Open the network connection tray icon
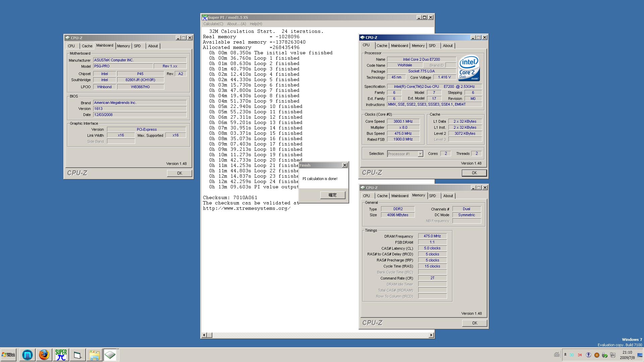 [613, 355]
